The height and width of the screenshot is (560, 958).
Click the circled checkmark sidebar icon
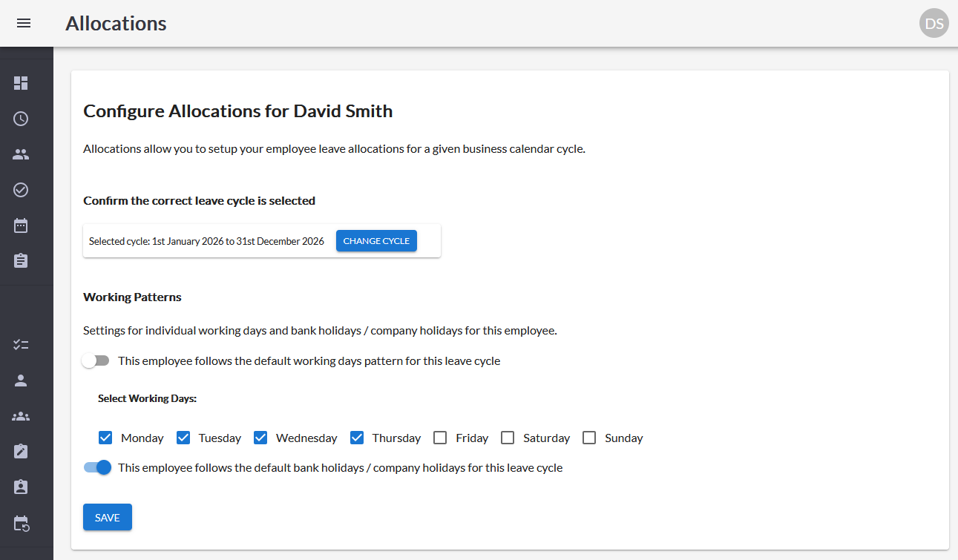21,190
